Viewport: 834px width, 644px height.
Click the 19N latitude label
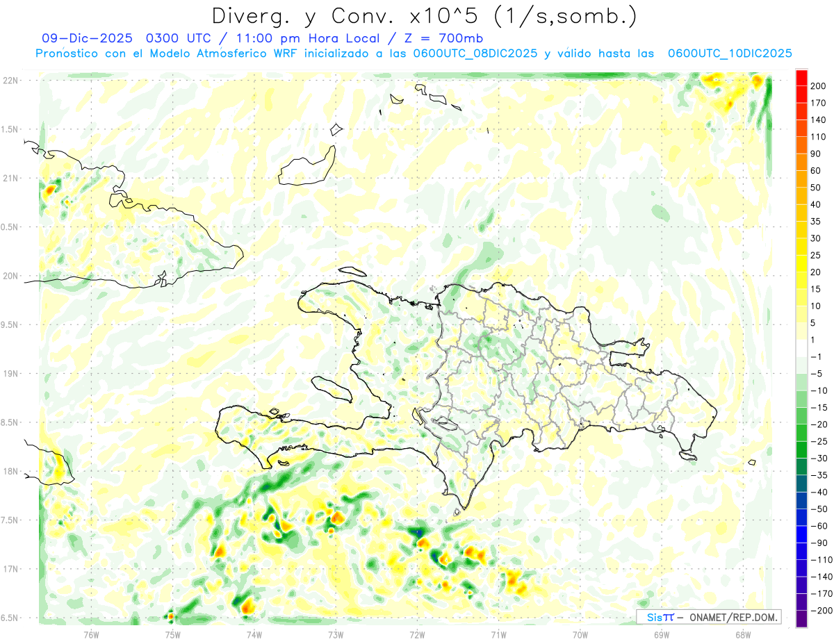click(x=10, y=374)
